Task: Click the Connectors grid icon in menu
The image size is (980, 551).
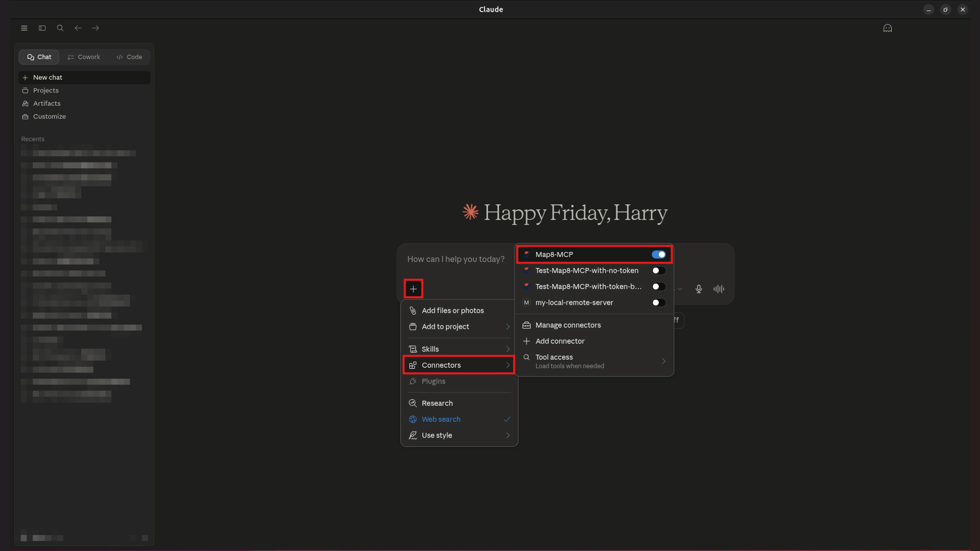Action: tap(413, 365)
